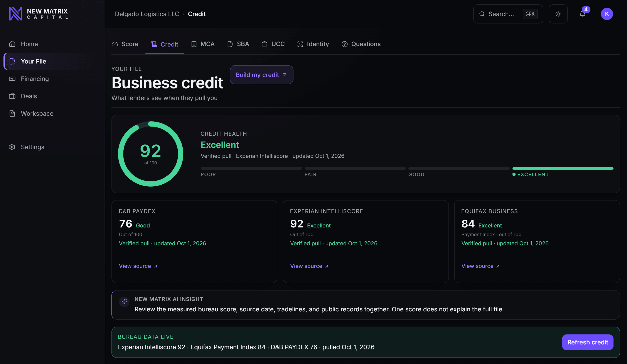Click the Settings gear icon

[x=12, y=147]
